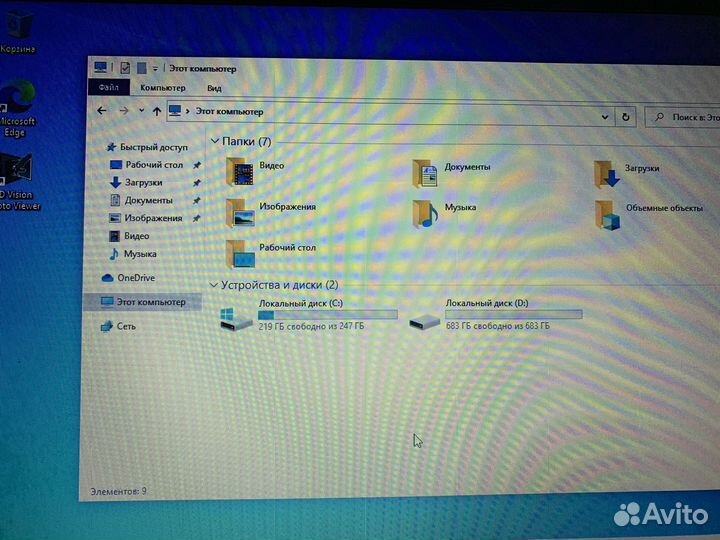Refresh the Этот компьютер view

click(x=625, y=117)
